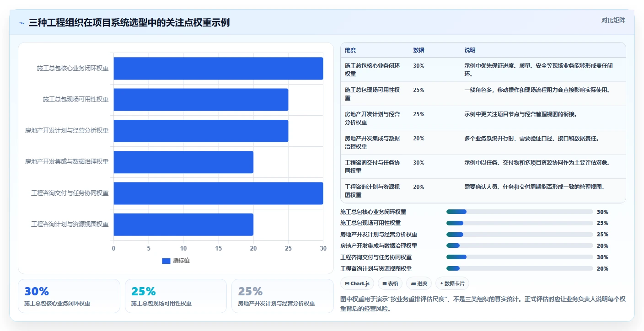The image size is (644, 331).
Task: Toggle the 指标值 legend swatch under the chart
Action: [166, 261]
